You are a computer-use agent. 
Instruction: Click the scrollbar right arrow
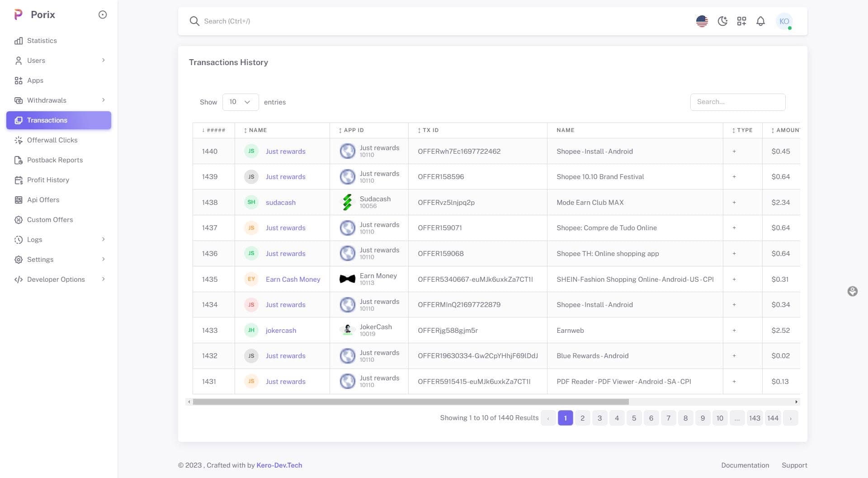[796, 402]
